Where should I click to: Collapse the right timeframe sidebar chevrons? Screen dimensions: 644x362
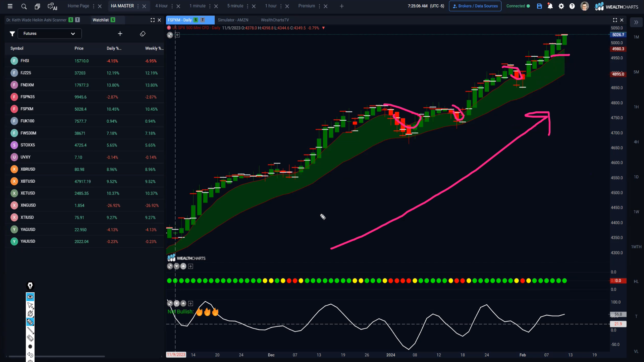636,22
